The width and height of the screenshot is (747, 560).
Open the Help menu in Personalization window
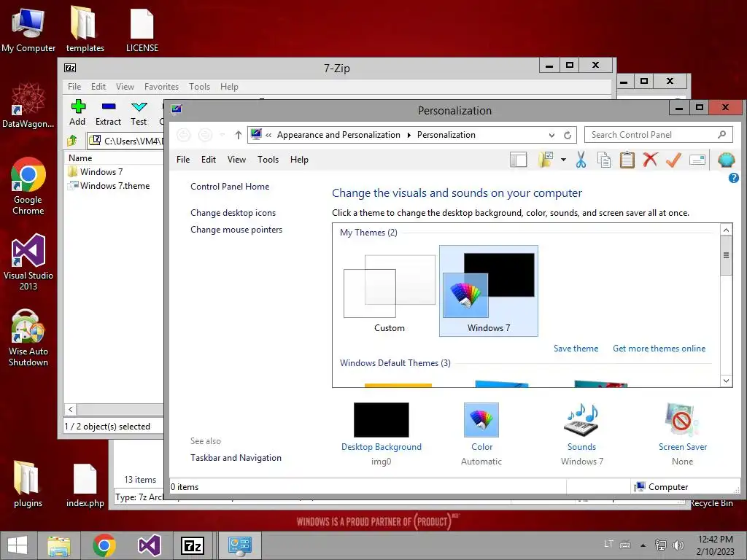click(299, 160)
